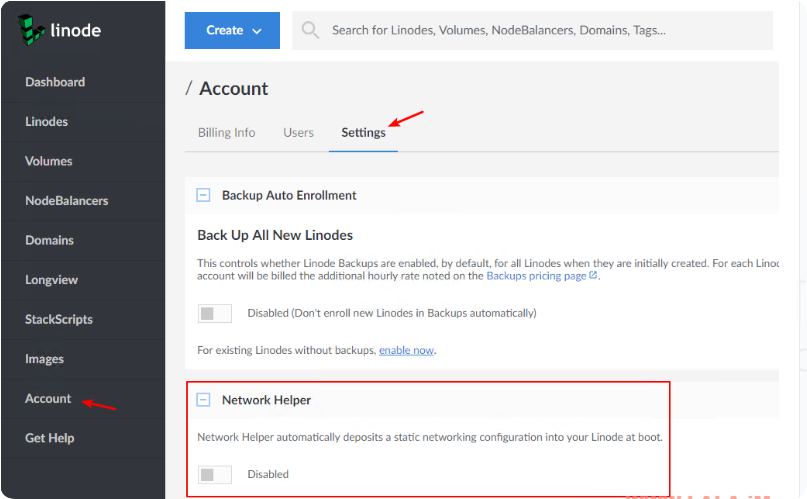Open the external link icon beside Backups pricing page
The width and height of the screenshot is (807, 499).
pyautogui.click(x=593, y=275)
